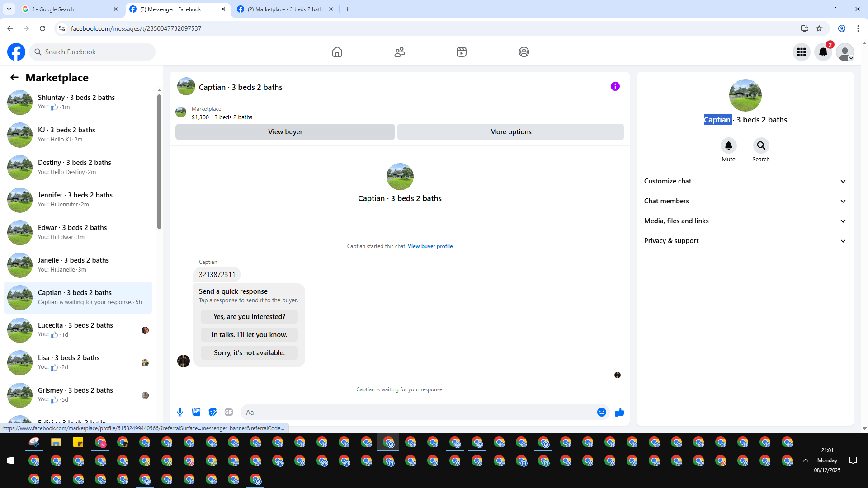This screenshot has height=488, width=868.
Task: Switch to the Messenger | Facebook tab
Action: click(178, 9)
